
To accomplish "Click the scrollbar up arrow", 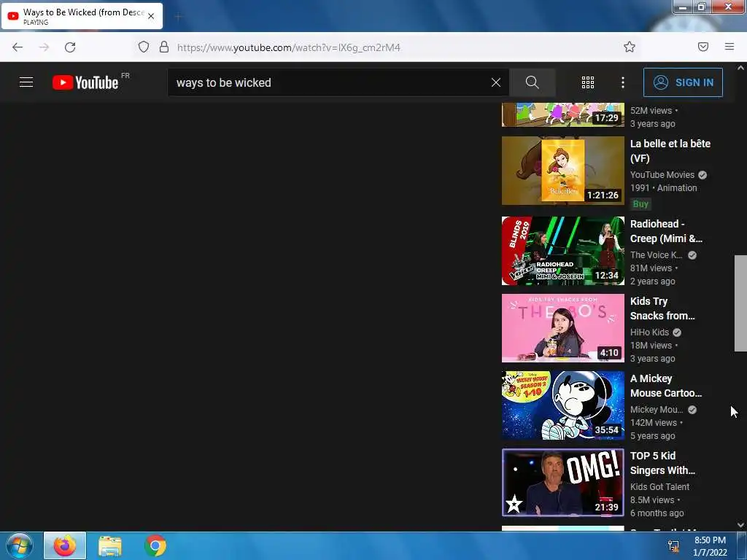I will [x=740, y=68].
